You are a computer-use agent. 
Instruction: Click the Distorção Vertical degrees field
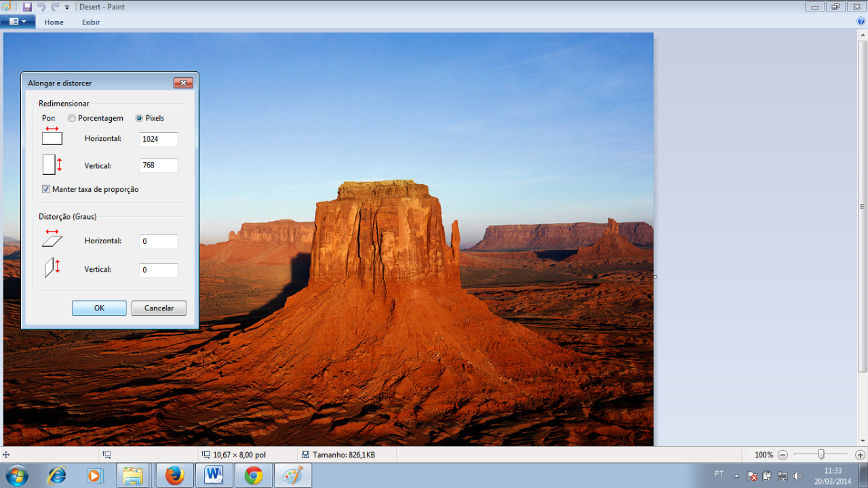159,270
